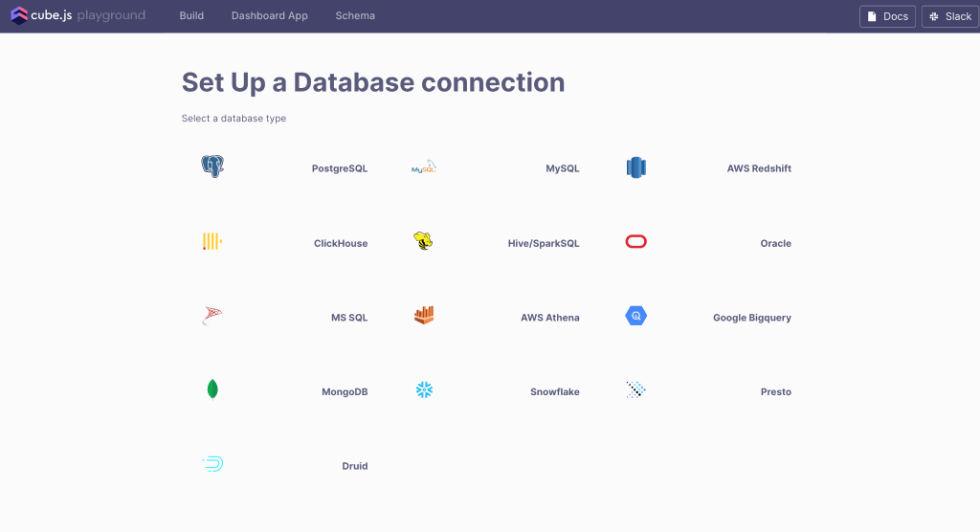Image resolution: width=980 pixels, height=532 pixels.
Task: Pick the MS SQL label
Action: point(349,318)
